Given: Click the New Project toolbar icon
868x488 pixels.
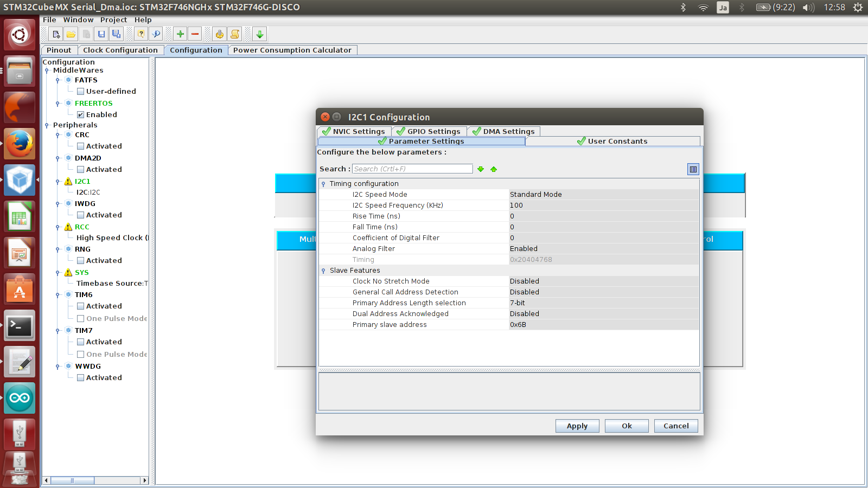Looking at the screenshot, I should 56,34.
